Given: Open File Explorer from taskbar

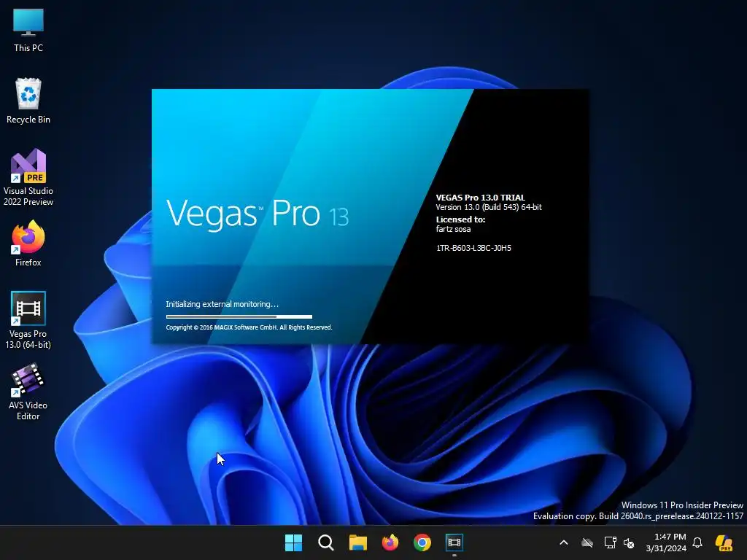Looking at the screenshot, I should (x=357, y=542).
